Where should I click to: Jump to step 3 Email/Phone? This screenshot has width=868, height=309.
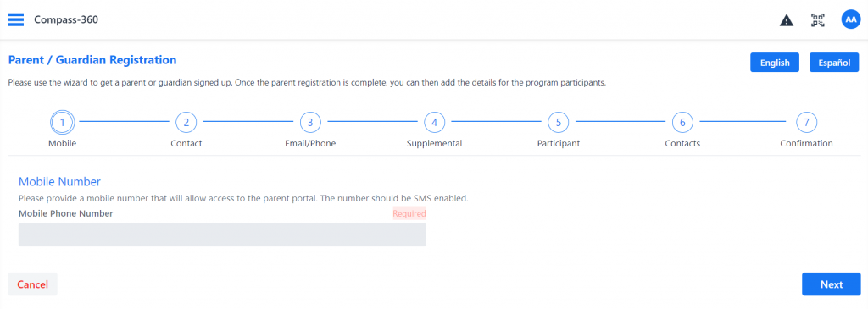pos(310,122)
